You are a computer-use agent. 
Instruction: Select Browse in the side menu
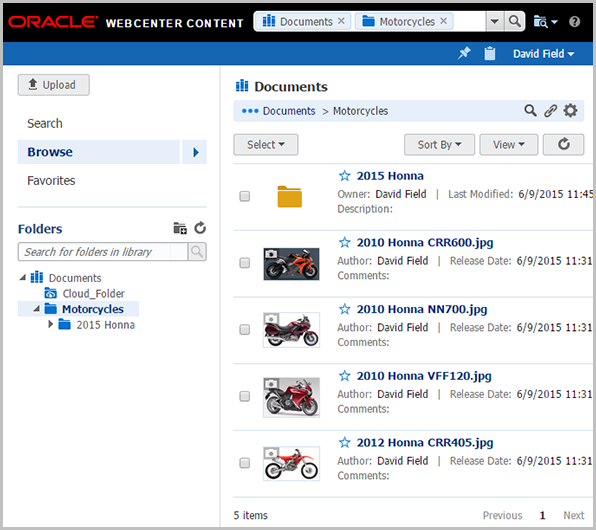click(98, 152)
